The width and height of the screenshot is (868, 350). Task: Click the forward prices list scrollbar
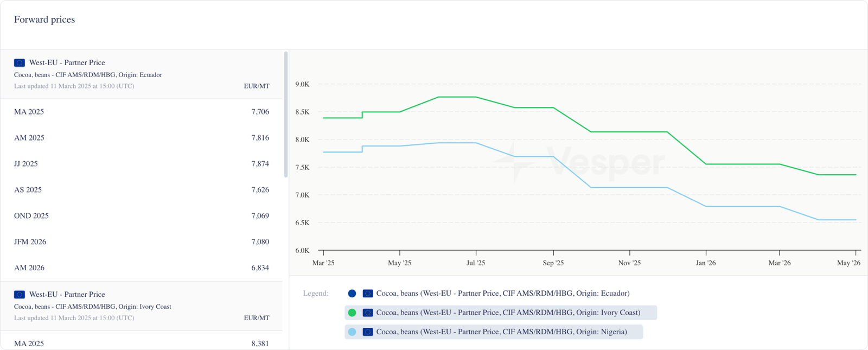click(x=286, y=115)
